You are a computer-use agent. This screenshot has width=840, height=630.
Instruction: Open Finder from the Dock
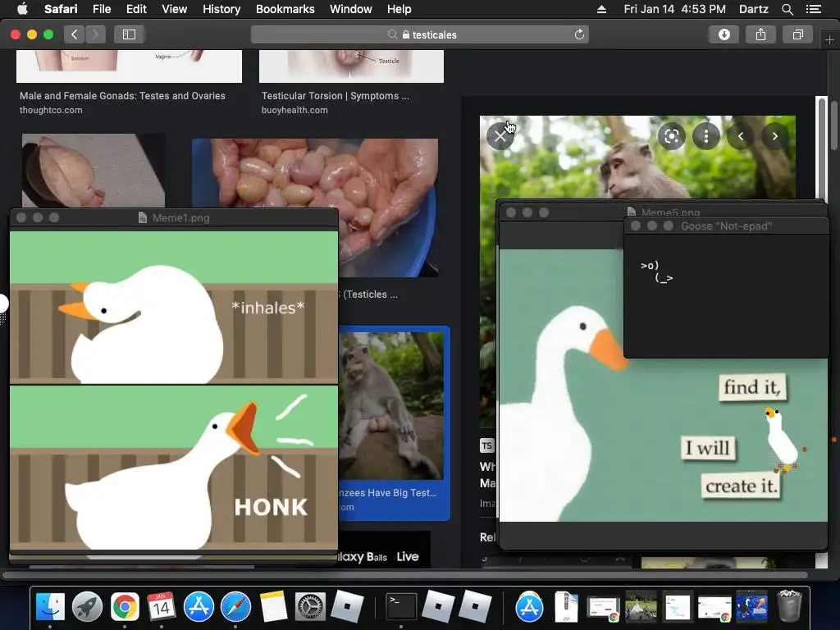click(50, 607)
